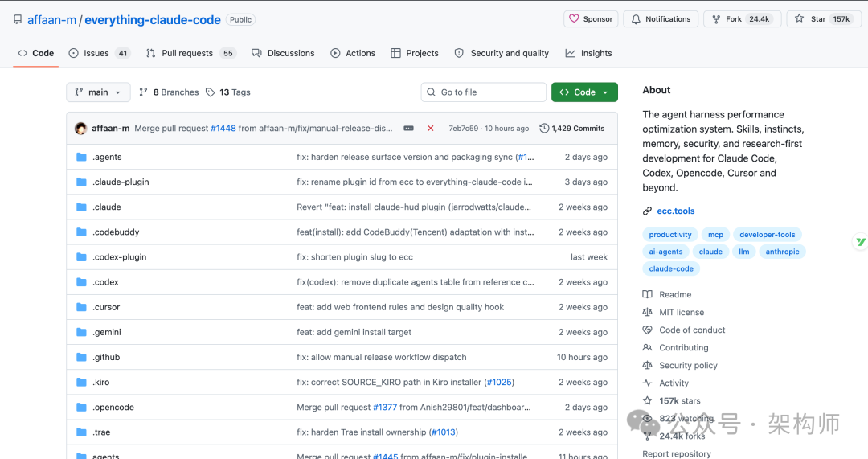The height and width of the screenshot is (459, 868).
Task: Open the #1025 pull request link
Action: click(499, 382)
